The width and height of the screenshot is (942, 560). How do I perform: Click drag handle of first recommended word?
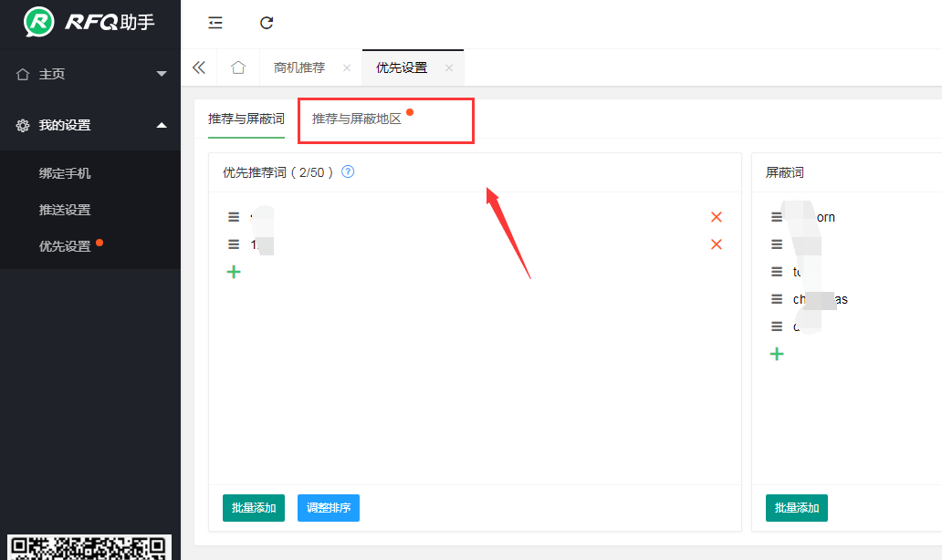tap(234, 217)
